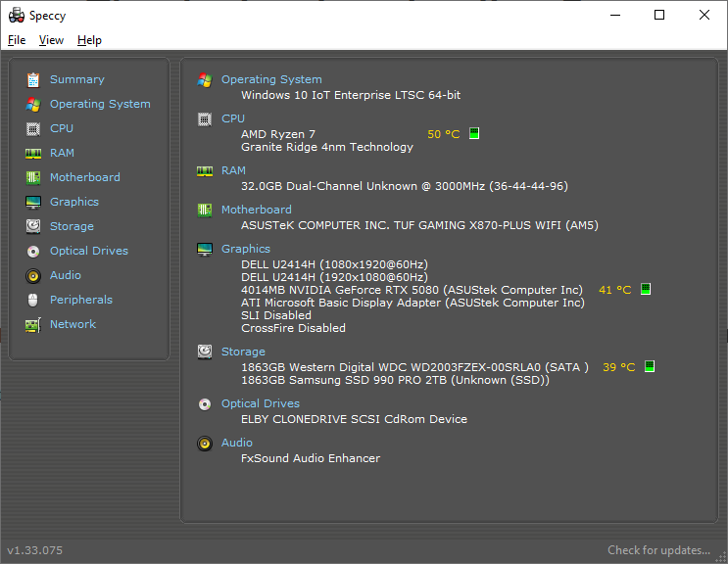Click the green GPU temperature indicator icon
Screen dimensions: 728x564
646,289
